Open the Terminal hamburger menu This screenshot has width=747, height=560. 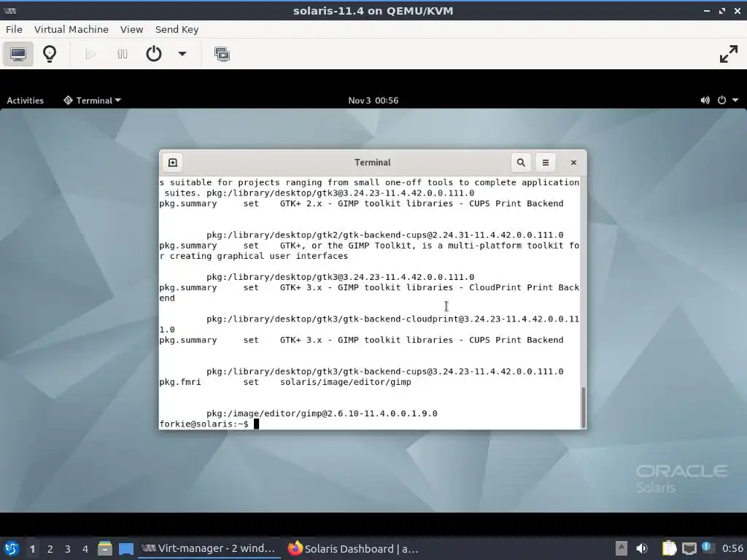point(546,163)
